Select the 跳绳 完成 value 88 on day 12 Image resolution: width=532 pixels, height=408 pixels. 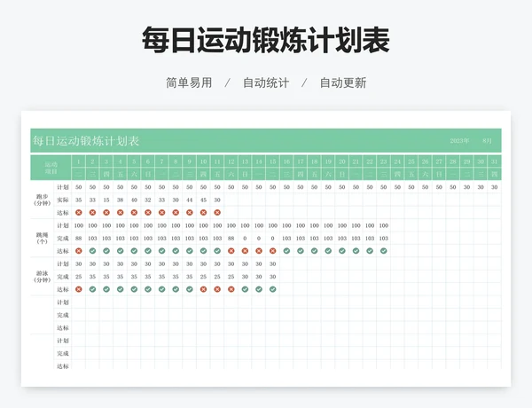(231, 239)
